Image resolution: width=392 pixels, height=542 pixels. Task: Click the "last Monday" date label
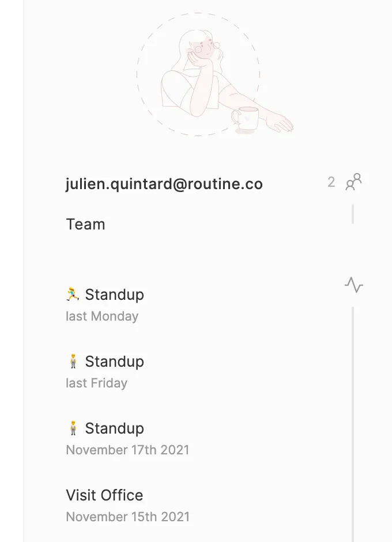[x=102, y=316]
